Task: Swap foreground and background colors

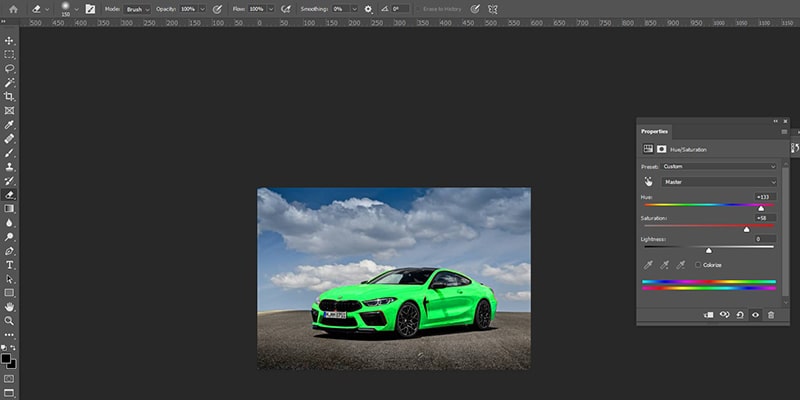Action: pos(13,347)
